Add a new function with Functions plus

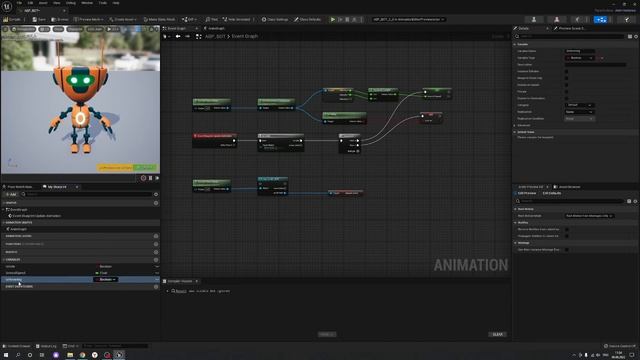(x=156, y=244)
